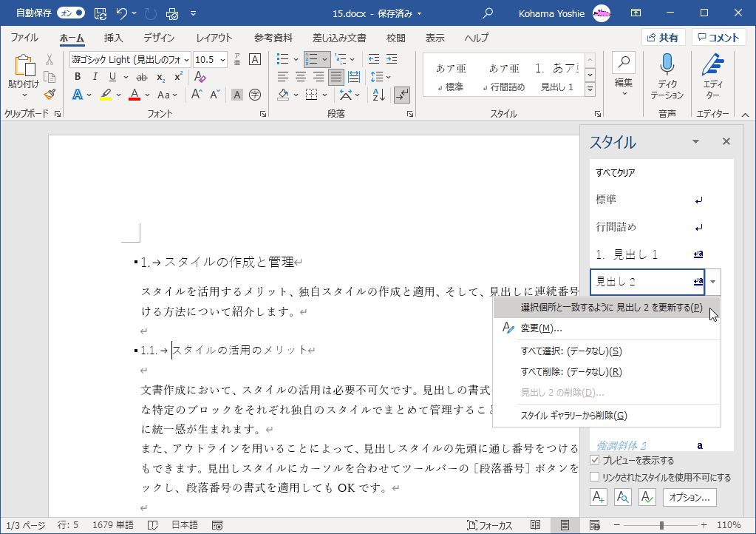Select 変更(M)... from the context menu
The image size is (756, 534).
coord(542,328)
